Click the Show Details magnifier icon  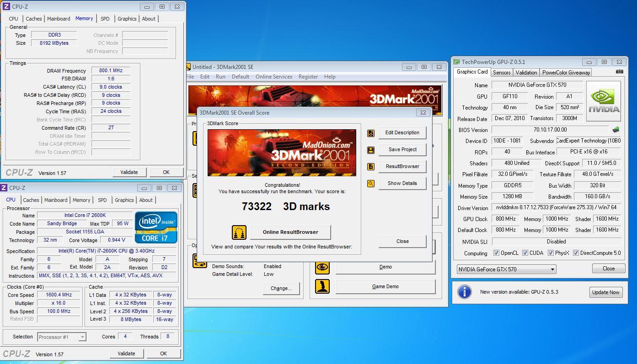371,184
